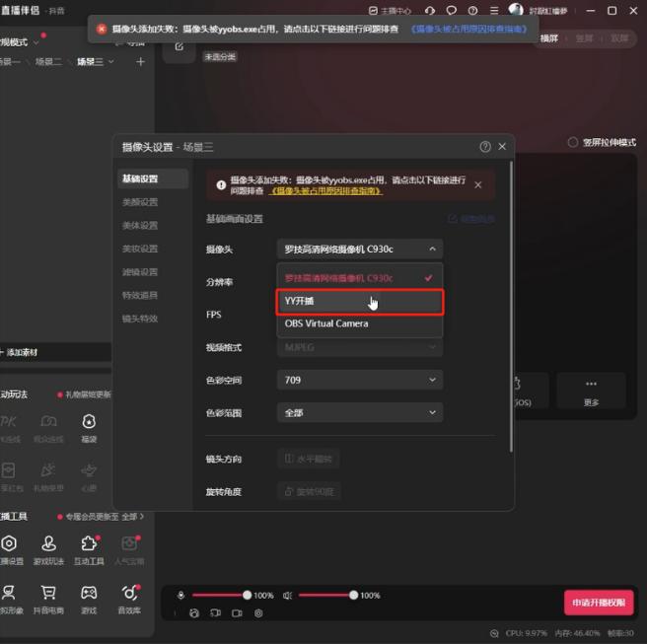647x644 pixels.
Task: Open the 音效库 sound effects library
Action: tap(128, 598)
